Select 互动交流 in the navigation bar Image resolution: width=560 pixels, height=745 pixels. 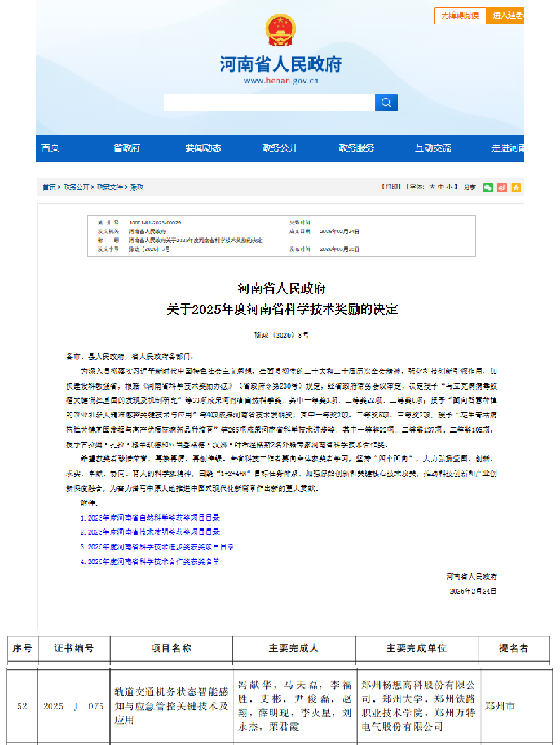[433, 148]
